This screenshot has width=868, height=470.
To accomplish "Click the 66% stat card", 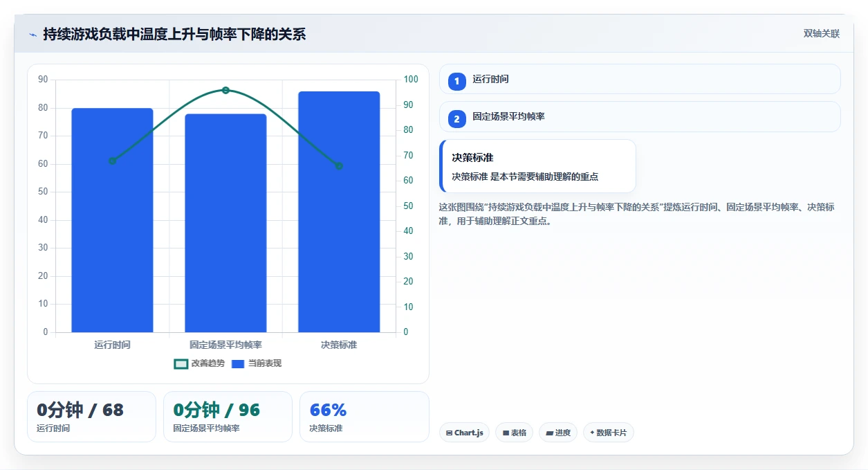I will point(364,417).
